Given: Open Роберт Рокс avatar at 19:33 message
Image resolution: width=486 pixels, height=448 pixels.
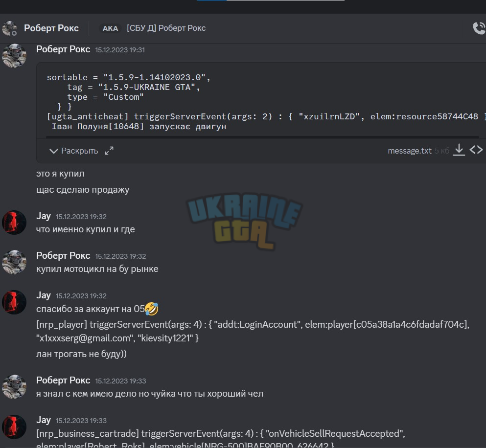Looking at the screenshot, I should pyautogui.click(x=14, y=387).
